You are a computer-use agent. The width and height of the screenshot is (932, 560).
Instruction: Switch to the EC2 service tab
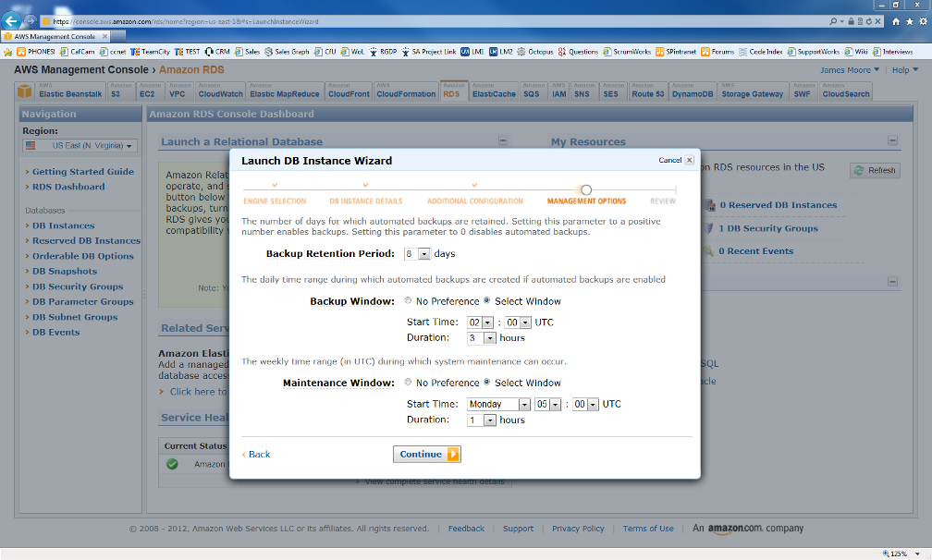click(150, 91)
